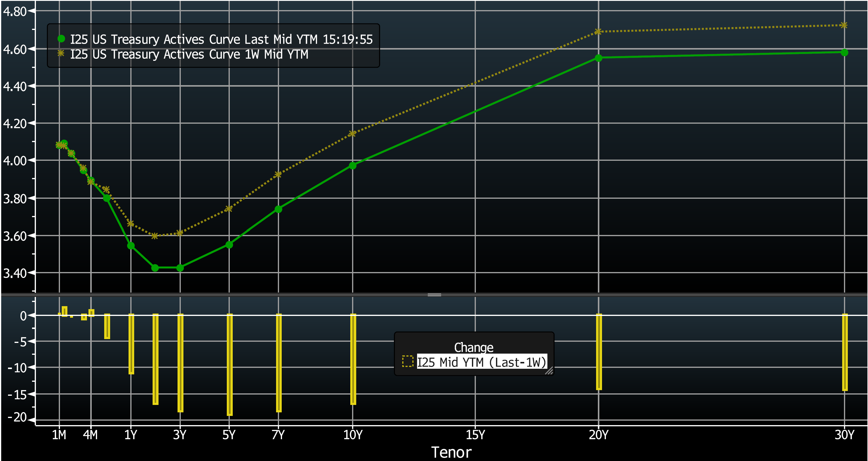
Task: Select the dashed-box icon in Change legend
Action: pyautogui.click(x=408, y=362)
